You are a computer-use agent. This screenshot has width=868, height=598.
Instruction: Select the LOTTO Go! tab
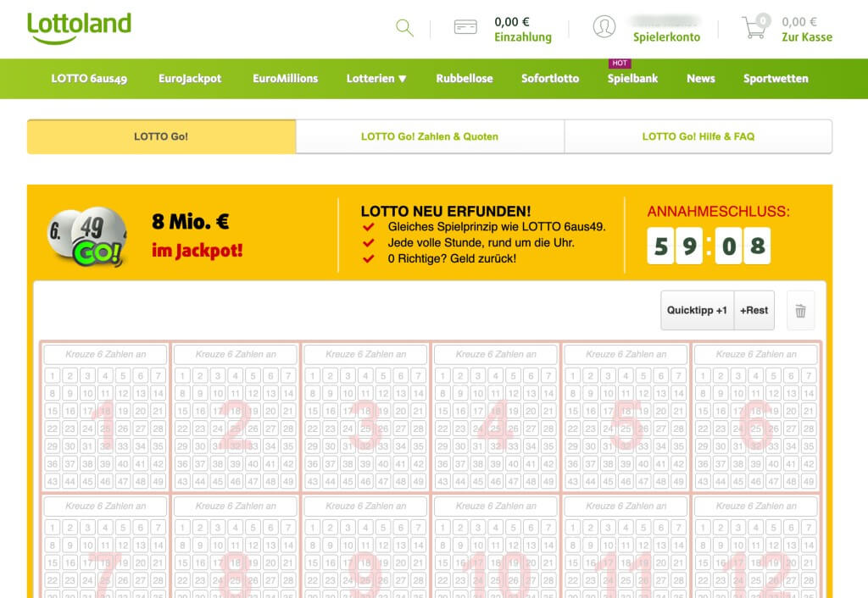tap(161, 136)
